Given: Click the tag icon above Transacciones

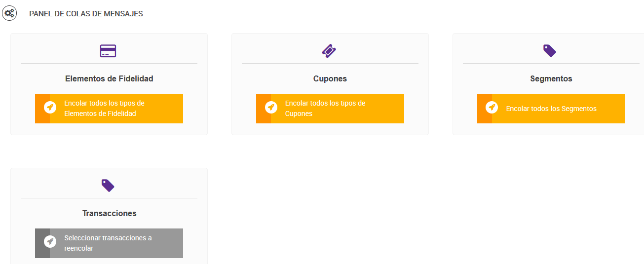Looking at the screenshot, I should pyautogui.click(x=108, y=185).
